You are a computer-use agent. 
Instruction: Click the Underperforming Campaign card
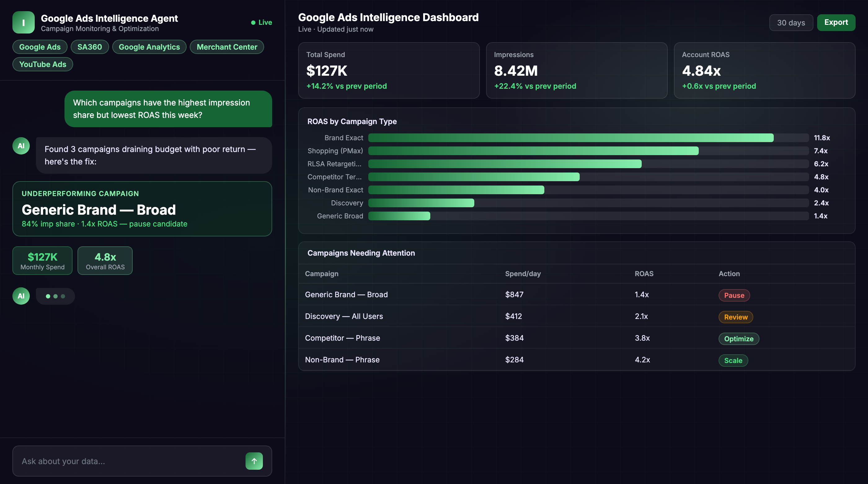click(142, 209)
